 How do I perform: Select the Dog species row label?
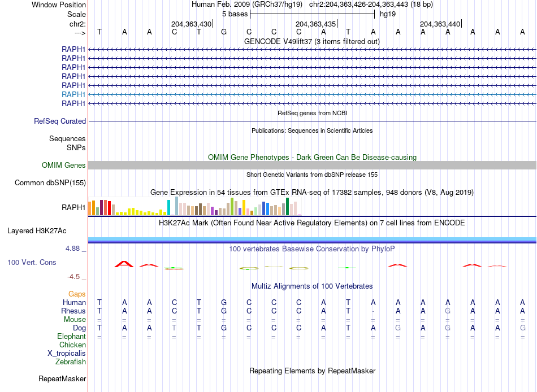click(x=79, y=328)
